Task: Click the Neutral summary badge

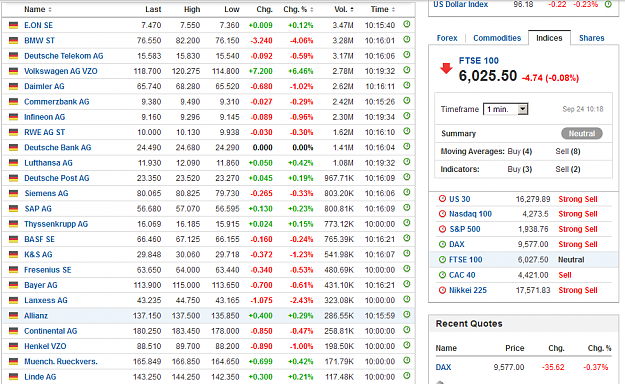Action: (x=582, y=134)
